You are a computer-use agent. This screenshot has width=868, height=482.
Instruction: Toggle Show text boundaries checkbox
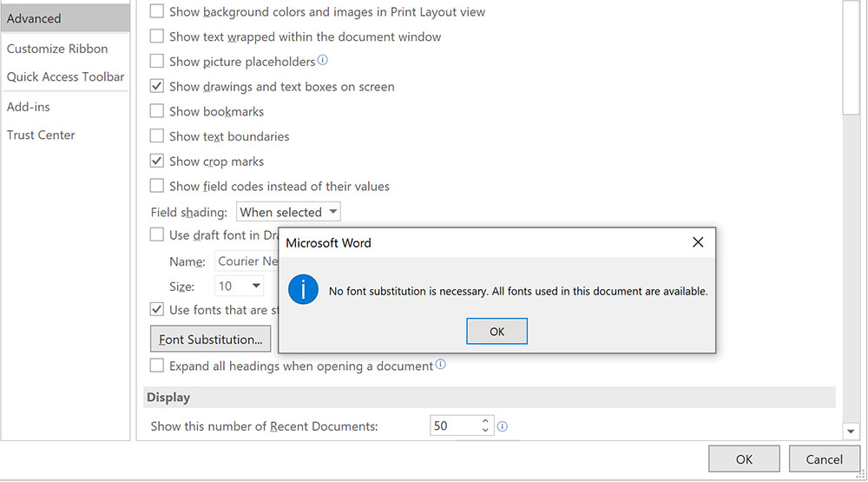tap(157, 135)
